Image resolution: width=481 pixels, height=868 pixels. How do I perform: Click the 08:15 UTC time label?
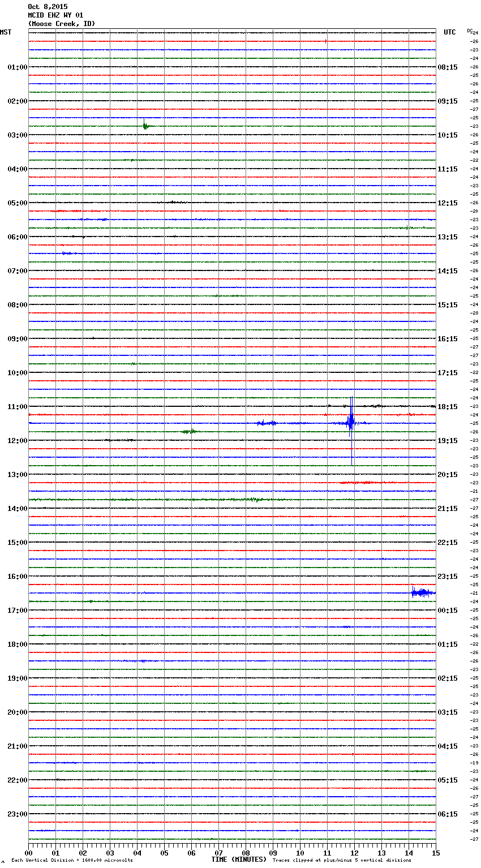click(448, 67)
